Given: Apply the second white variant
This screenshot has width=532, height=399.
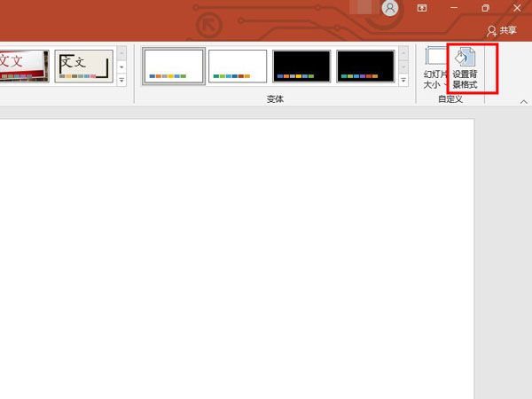Looking at the screenshot, I should click(x=238, y=66).
